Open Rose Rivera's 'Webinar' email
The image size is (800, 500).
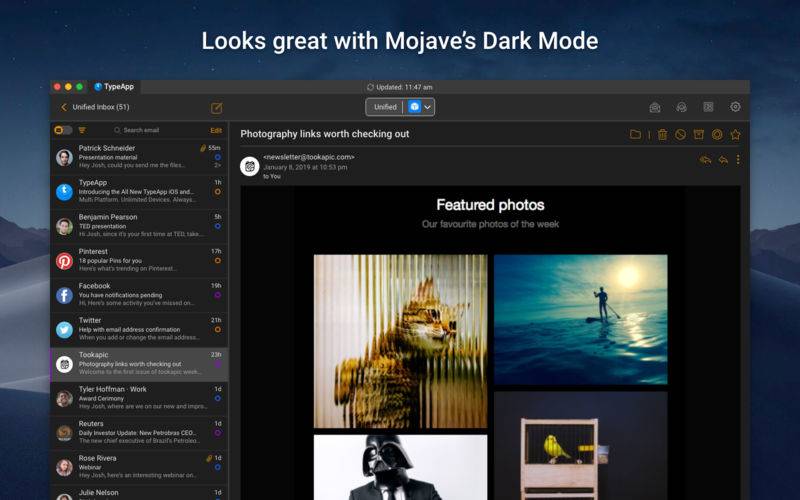tap(139, 468)
